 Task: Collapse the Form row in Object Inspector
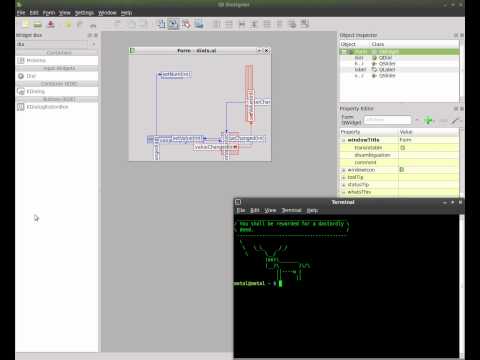(345, 52)
